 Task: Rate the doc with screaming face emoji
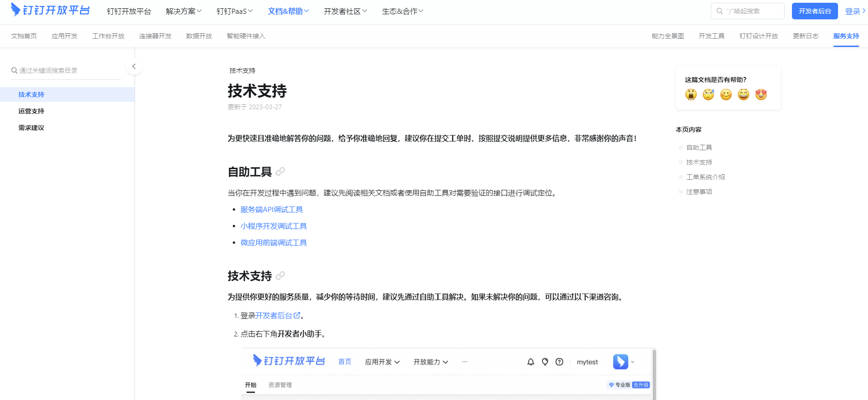click(691, 94)
